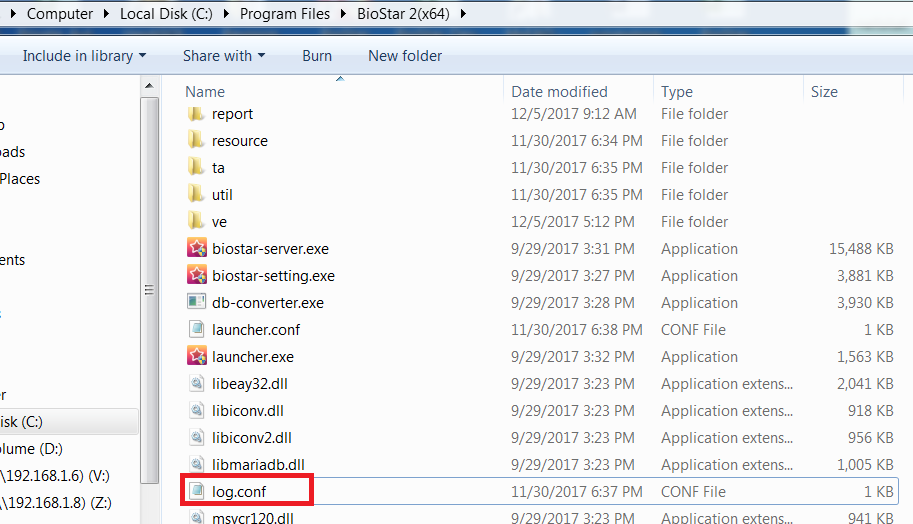Create a New folder from toolbar

pyautogui.click(x=405, y=56)
